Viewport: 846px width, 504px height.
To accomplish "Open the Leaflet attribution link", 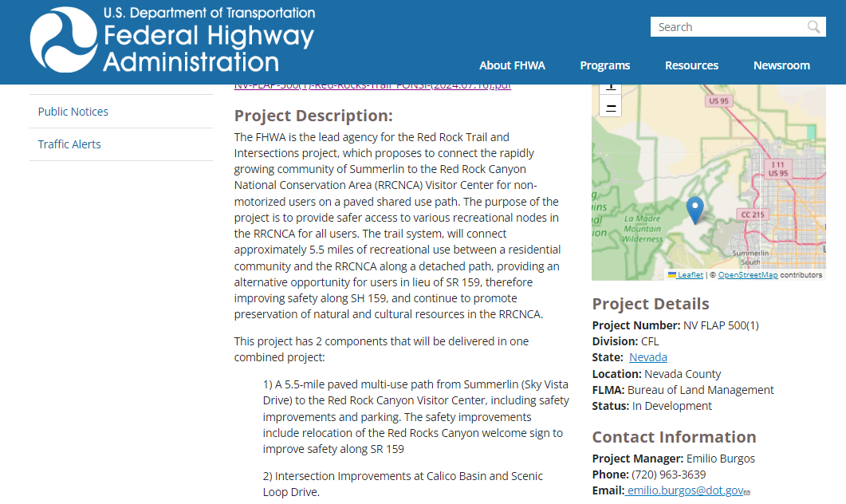I will point(690,275).
